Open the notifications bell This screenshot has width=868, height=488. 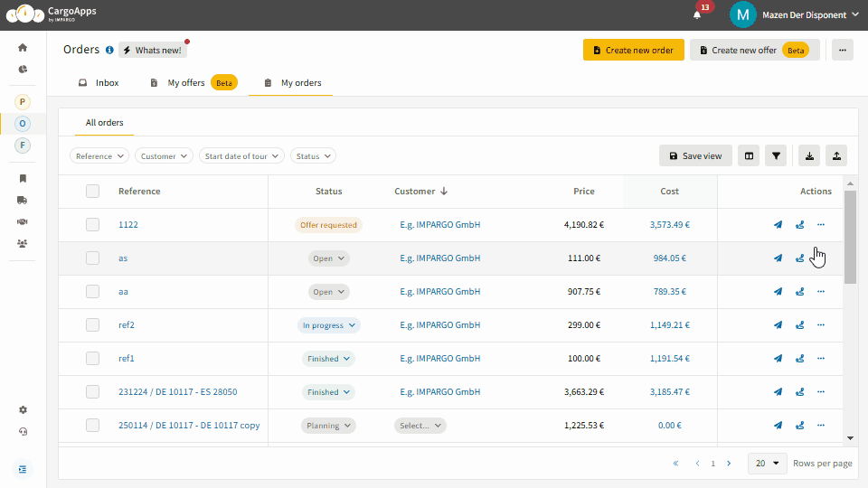click(x=697, y=15)
